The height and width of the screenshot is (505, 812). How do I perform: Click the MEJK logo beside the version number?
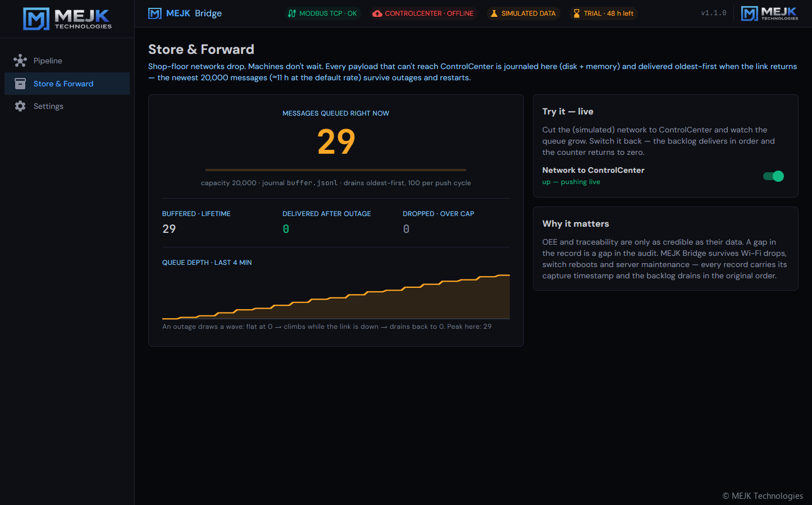point(769,13)
